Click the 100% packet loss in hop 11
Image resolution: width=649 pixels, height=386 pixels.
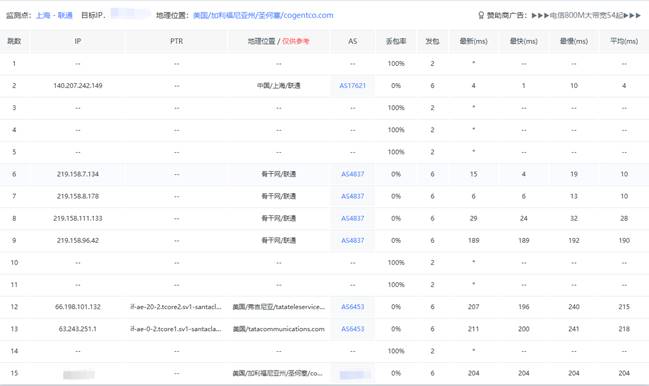(x=396, y=285)
